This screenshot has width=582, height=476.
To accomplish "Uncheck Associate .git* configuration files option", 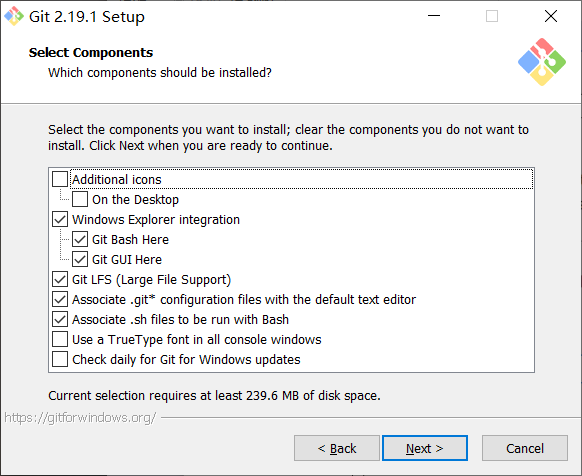I will tap(60, 299).
